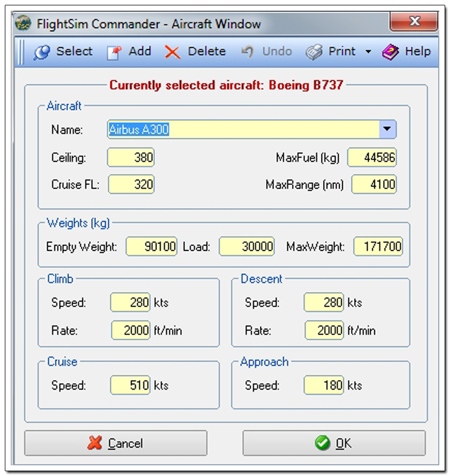Viewport: 450px width, 476px height.
Task: Click the 'Weights (kg)' group label
Action: [78, 223]
